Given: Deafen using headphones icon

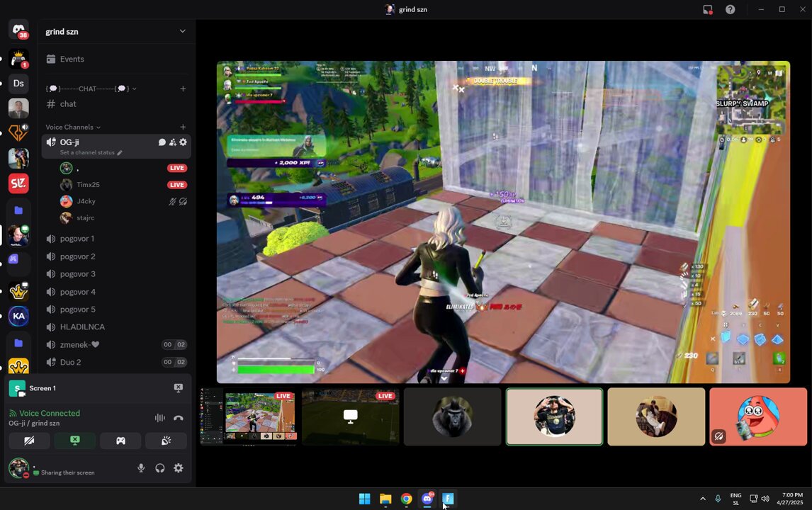Looking at the screenshot, I should (160, 468).
